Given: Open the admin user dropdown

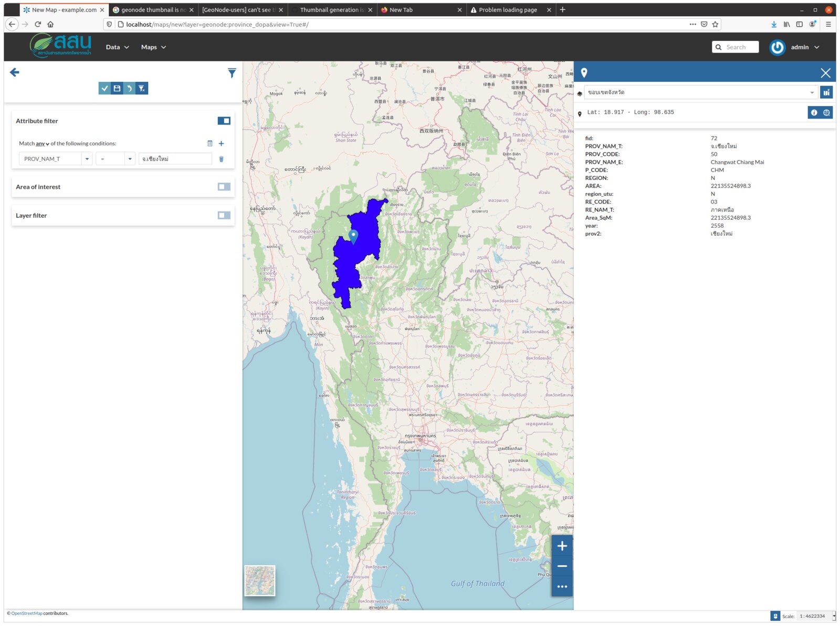Looking at the screenshot, I should [805, 47].
